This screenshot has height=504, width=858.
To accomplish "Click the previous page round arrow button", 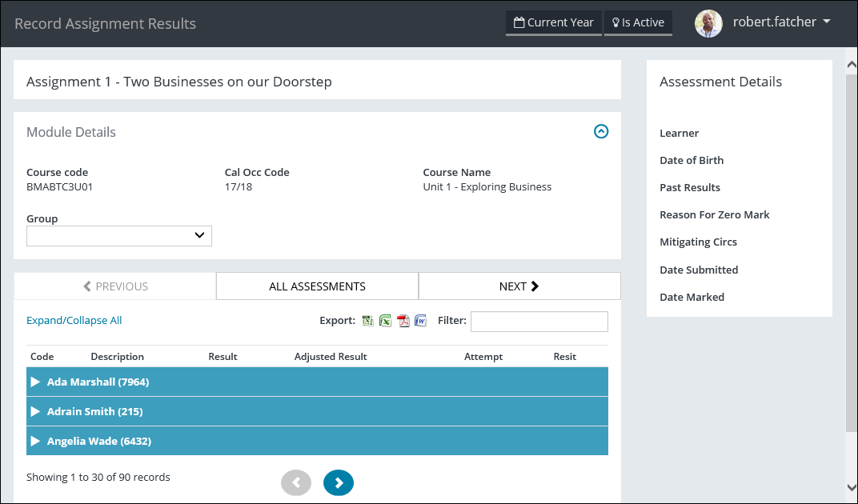I will [x=296, y=482].
